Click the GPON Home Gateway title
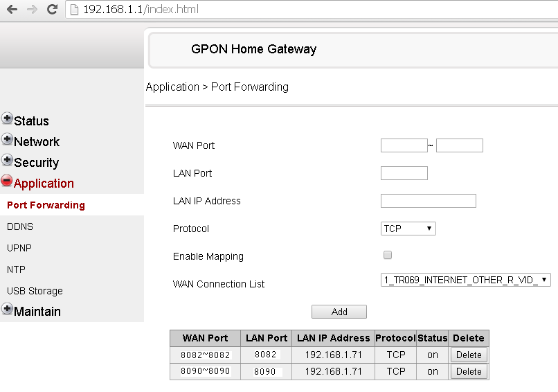 pos(254,49)
